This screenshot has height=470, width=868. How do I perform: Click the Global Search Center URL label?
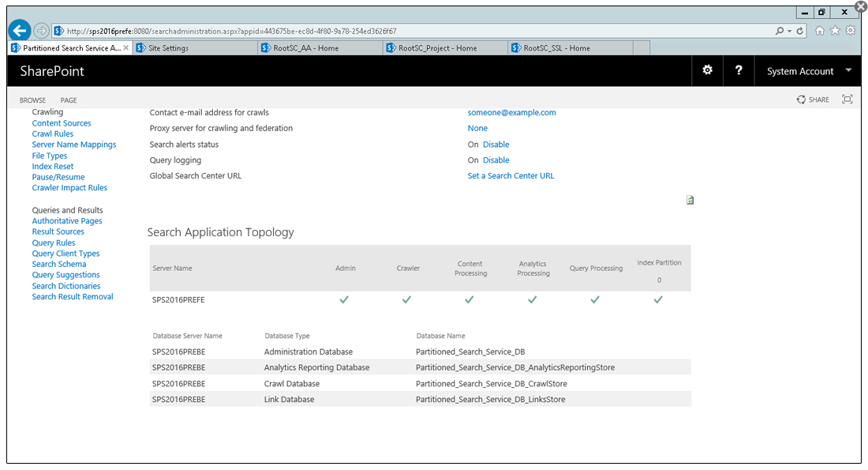(196, 175)
